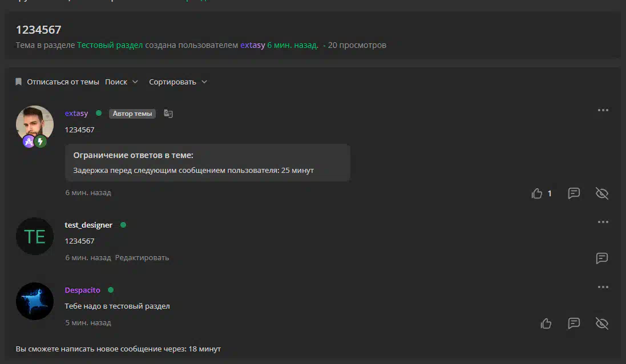Click the translate icon beside Автор темы badge
The width and height of the screenshot is (626, 364).
point(168,114)
